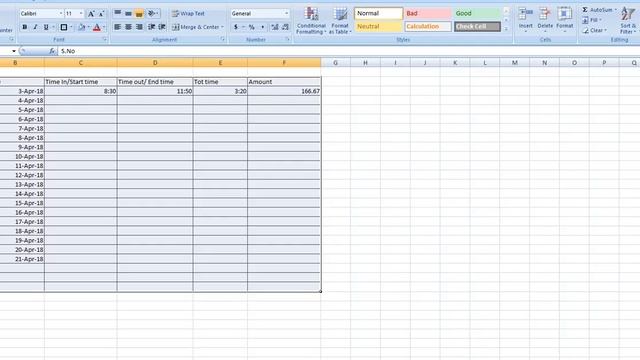Apply Percent Style format
The width and height of the screenshot is (640, 360).
pyautogui.click(x=252, y=27)
